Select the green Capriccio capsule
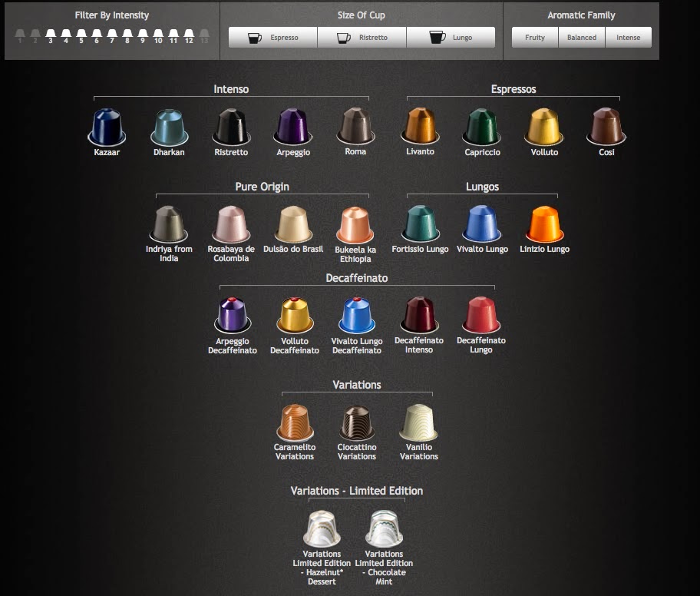The height and width of the screenshot is (596, 700). pyautogui.click(x=482, y=127)
